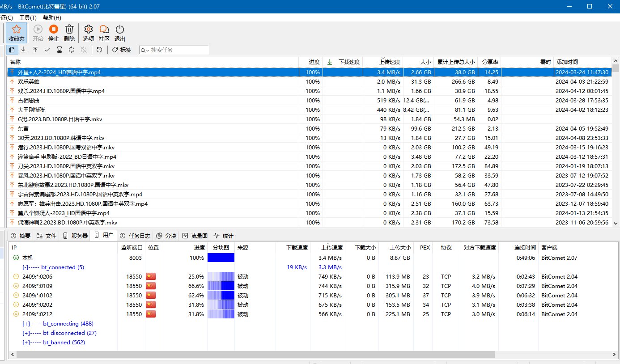Screen dimensions: 620x364
Task: Sort tasks by the 名称 column header
Action: 153,62
